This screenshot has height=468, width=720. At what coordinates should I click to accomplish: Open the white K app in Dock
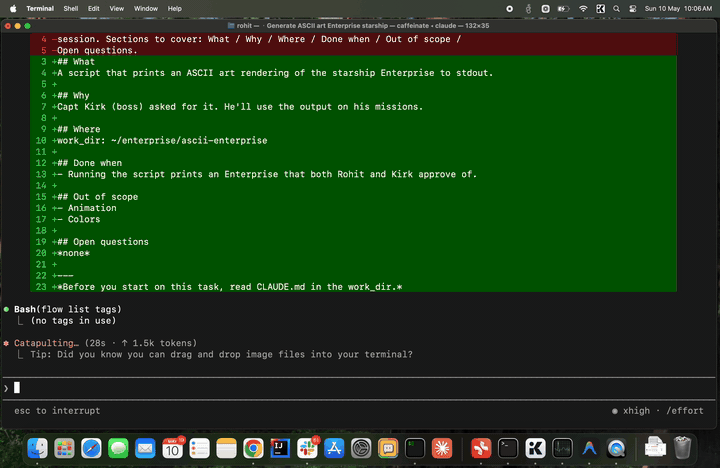coord(535,448)
